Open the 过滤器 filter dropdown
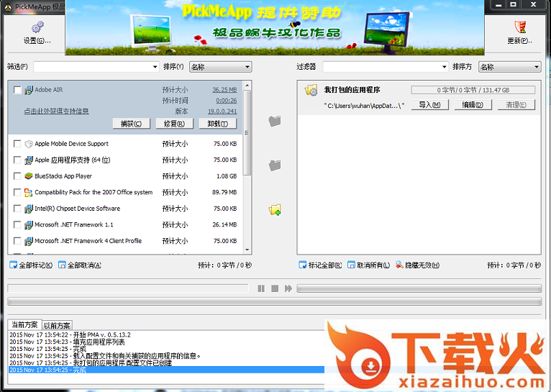Screen dimensions: 551x392 point(444,67)
